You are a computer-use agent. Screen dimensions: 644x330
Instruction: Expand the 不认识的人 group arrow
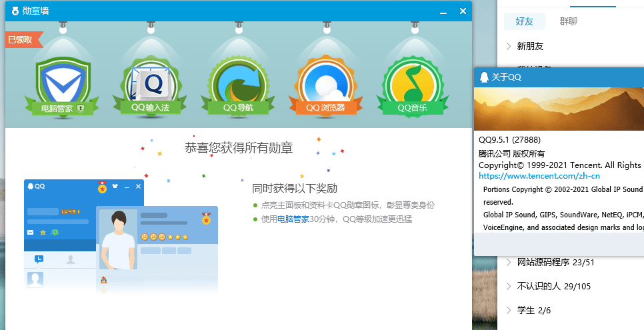pos(509,286)
